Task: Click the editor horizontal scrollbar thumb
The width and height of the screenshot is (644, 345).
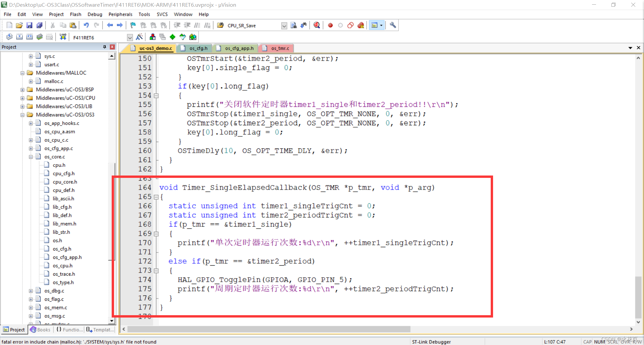Action: pos(269,329)
